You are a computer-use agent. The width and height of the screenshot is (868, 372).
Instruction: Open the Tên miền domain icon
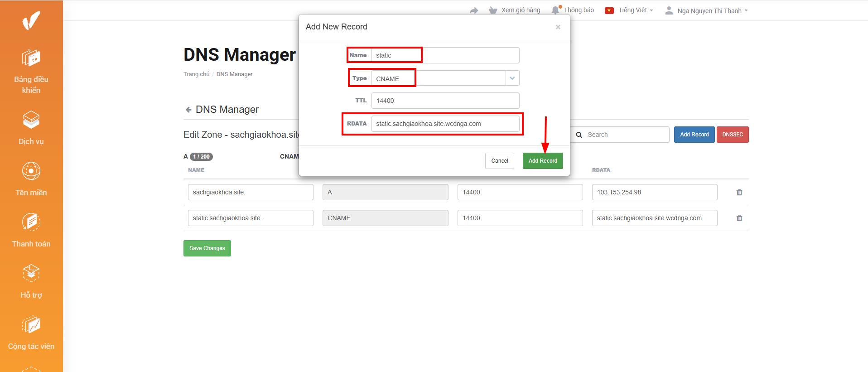(x=31, y=171)
